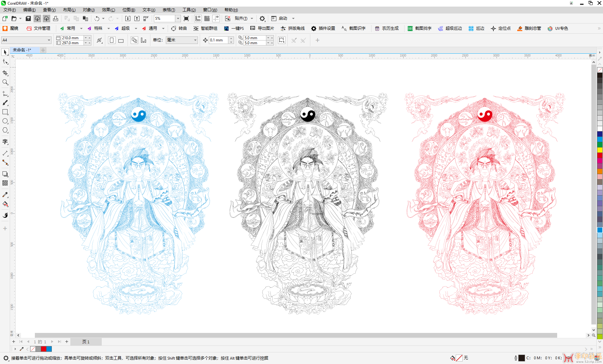Image resolution: width=603 pixels, height=364 pixels.
Task: Click the Print icon
Action: point(56,19)
